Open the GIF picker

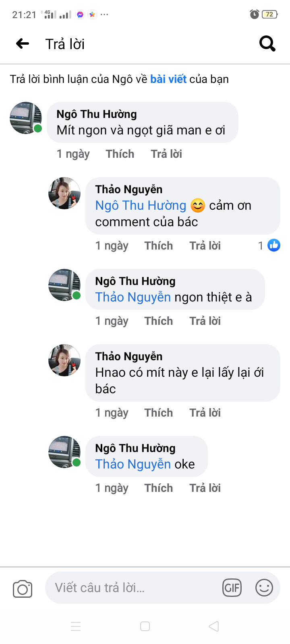click(x=232, y=588)
